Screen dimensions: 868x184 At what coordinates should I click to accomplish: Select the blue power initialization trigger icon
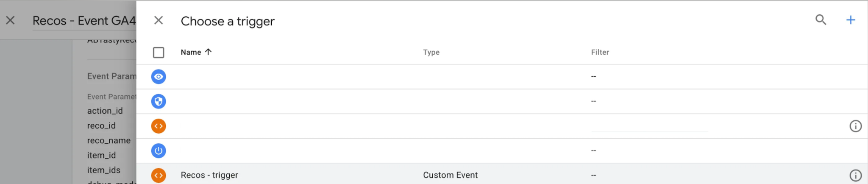tap(159, 151)
